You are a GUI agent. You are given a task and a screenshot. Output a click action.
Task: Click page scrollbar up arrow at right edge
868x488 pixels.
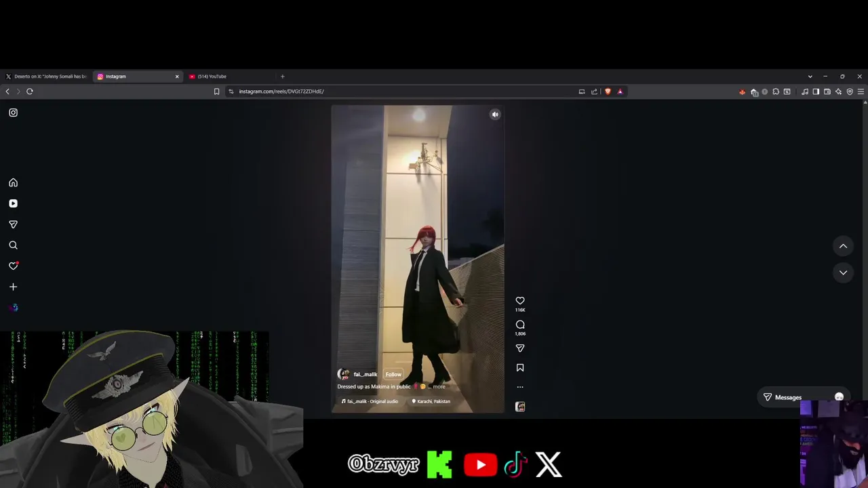(865, 102)
